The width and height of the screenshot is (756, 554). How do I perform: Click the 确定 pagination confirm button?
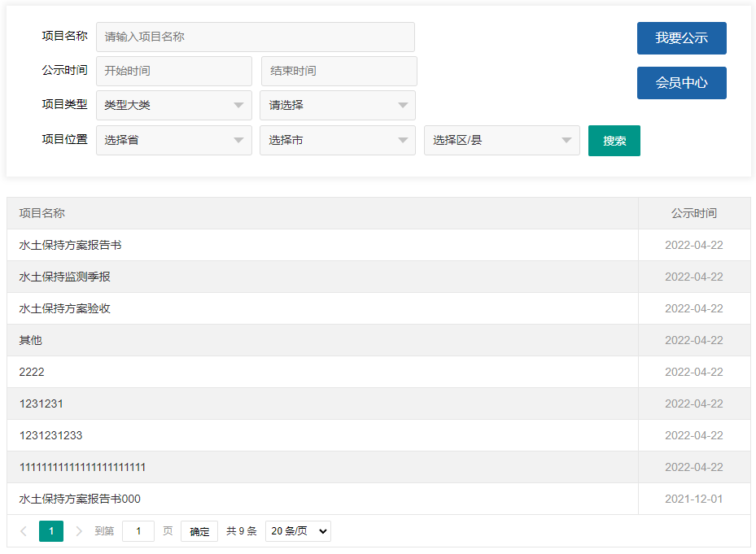(x=199, y=530)
